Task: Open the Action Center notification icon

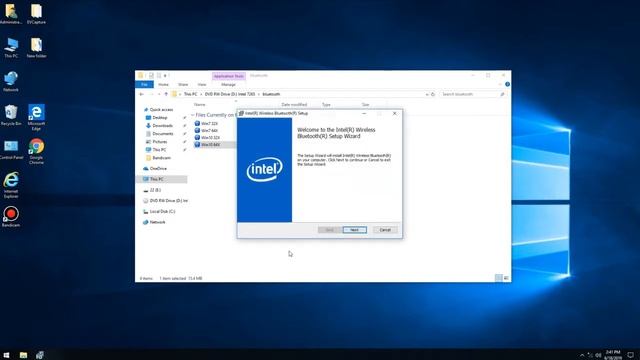Action: (x=631, y=355)
